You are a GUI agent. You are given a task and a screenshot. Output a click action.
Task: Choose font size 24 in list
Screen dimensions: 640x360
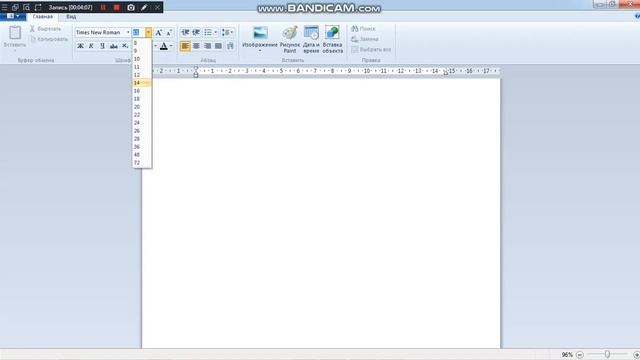[142, 123]
